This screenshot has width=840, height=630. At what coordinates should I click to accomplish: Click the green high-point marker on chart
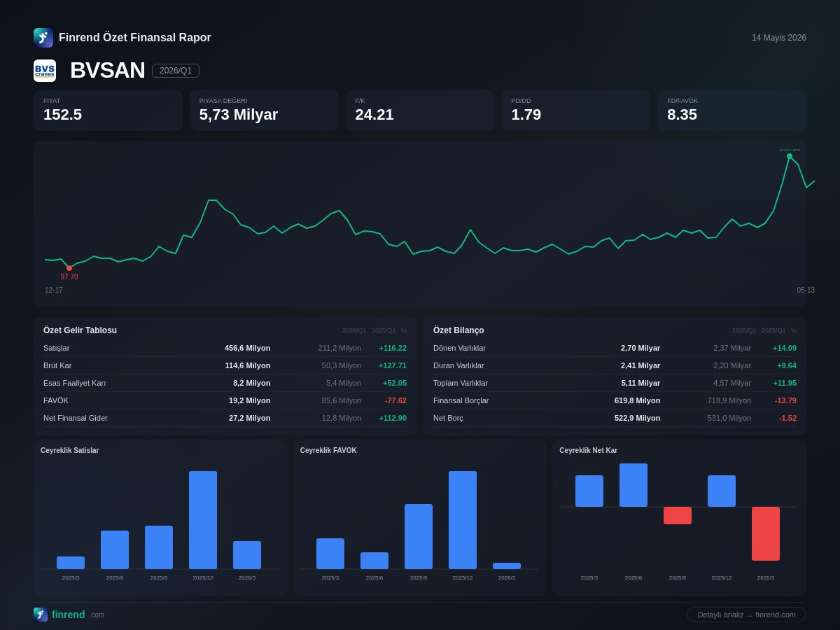click(x=790, y=156)
